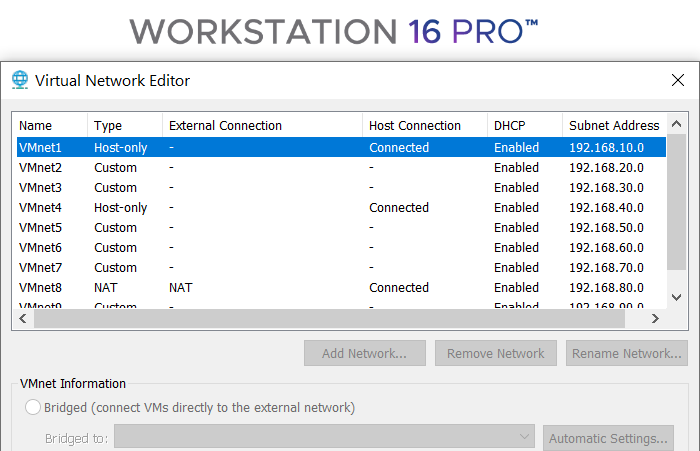Click the Custom type of VMnet3
Image resolution: width=700 pixels, height=451 pixels.
[x=115, y=188]
